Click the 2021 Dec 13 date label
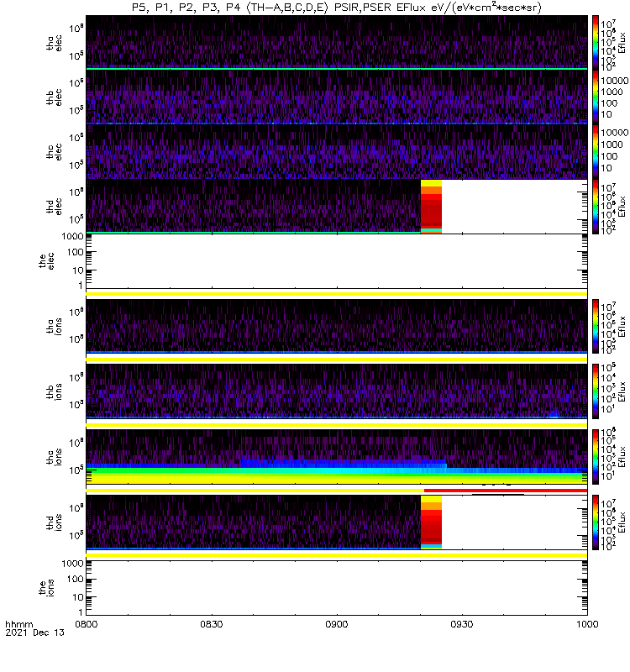630x672 pixels. (34, 633)
